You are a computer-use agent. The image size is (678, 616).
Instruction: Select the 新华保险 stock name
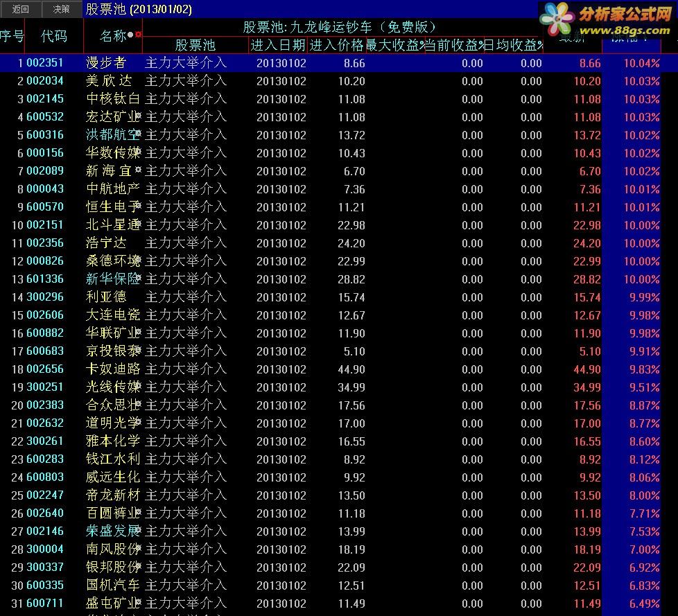[113, 279]
